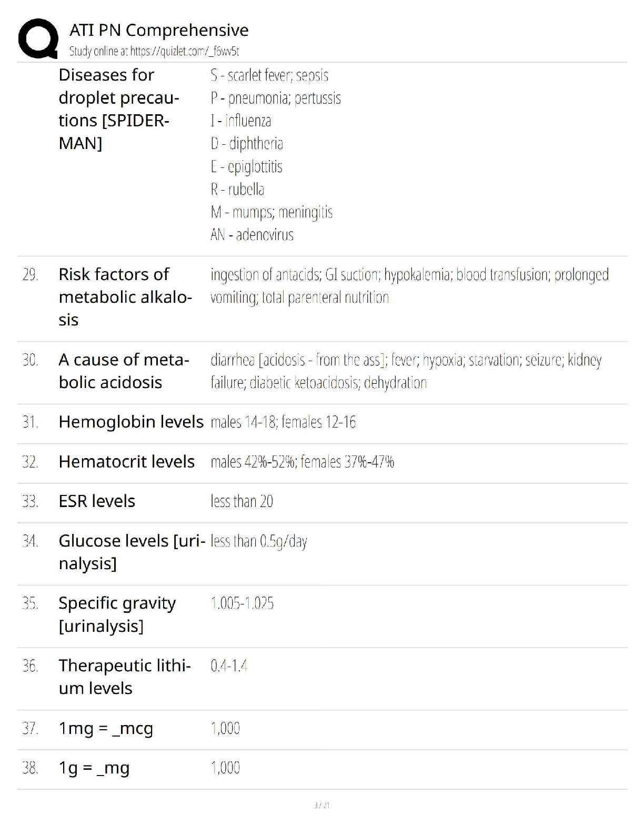The image size is (644, 834).
Task: Select the Therapeutic lithium levels term
Action: point(125,677)
